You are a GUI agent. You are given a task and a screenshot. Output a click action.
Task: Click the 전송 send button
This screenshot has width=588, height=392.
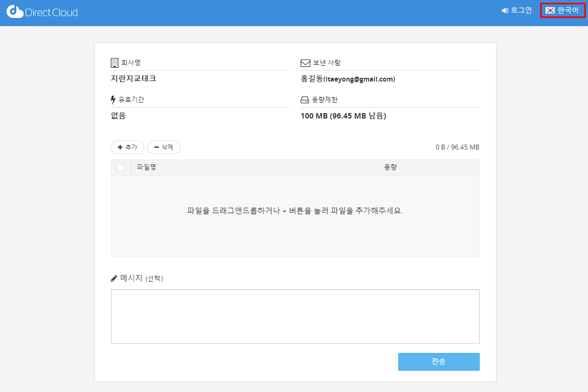tap(438, 362)
